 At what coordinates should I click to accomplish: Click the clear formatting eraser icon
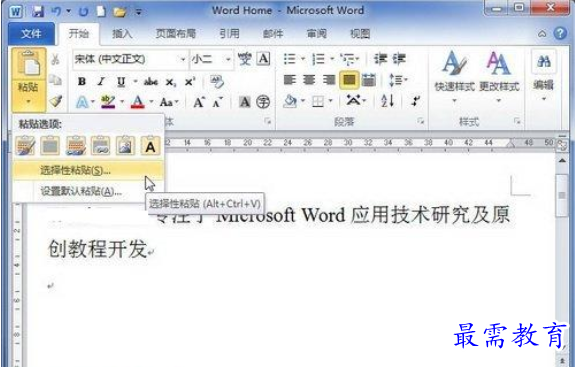point(217,81)
